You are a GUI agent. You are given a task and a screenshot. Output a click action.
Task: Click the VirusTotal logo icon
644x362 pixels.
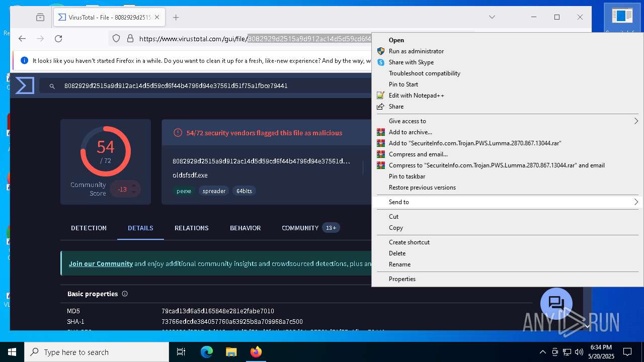click(25, 85)
